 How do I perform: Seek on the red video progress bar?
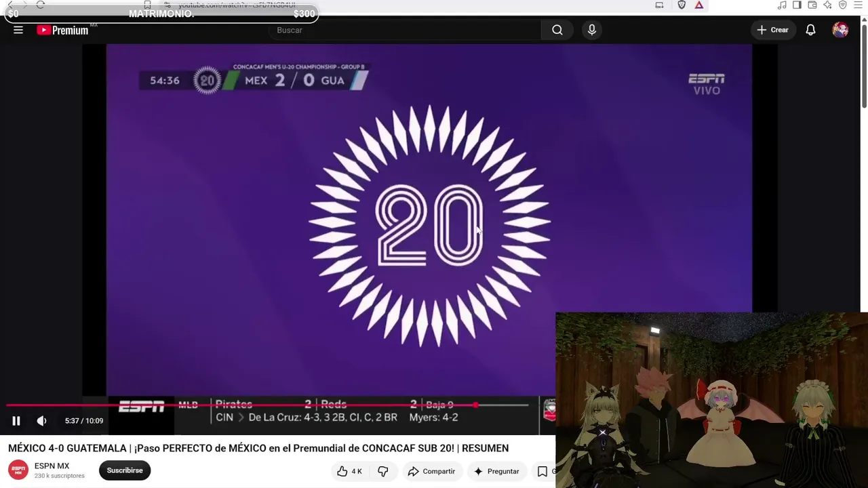tap(267, 405)
